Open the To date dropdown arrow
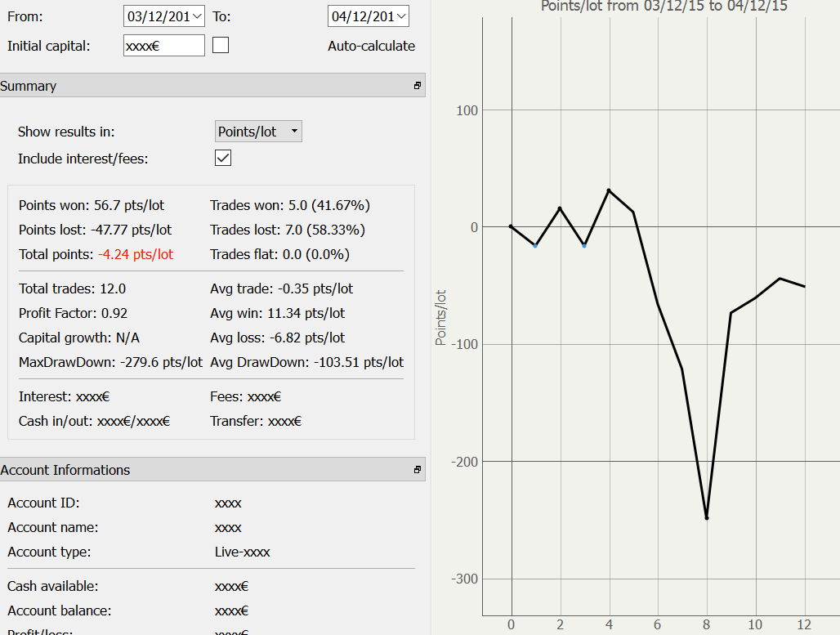This screenshot has width=840, height=635. pyautogui.click(x=400, y=16)
